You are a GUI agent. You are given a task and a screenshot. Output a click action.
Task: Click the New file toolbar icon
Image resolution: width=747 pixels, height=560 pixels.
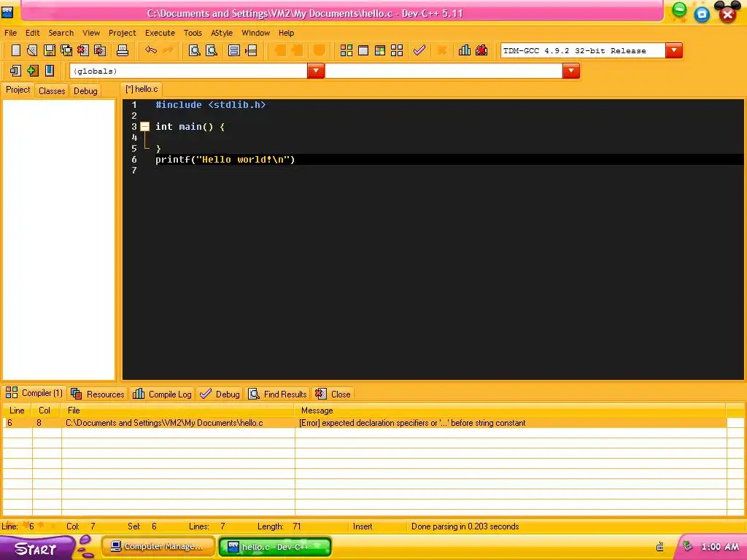[x=15, y=50]
